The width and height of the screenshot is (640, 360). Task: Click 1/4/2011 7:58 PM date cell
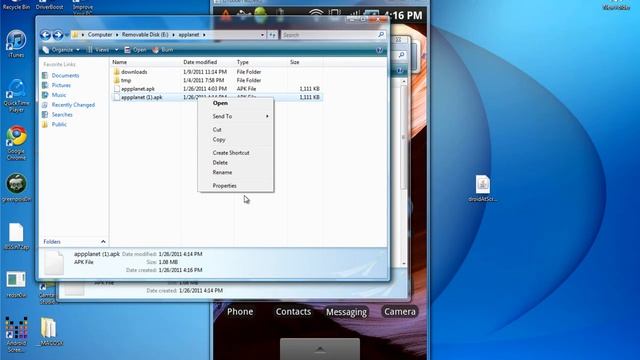[x=204, y=80]
